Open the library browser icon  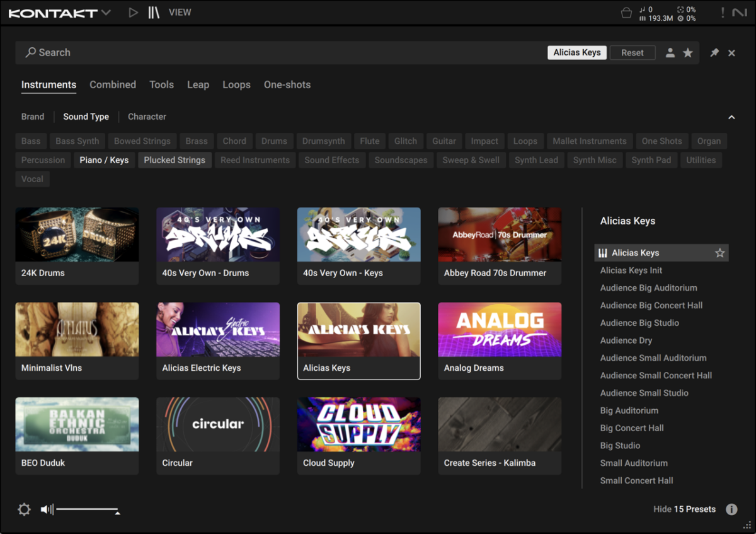click(154, 13)
